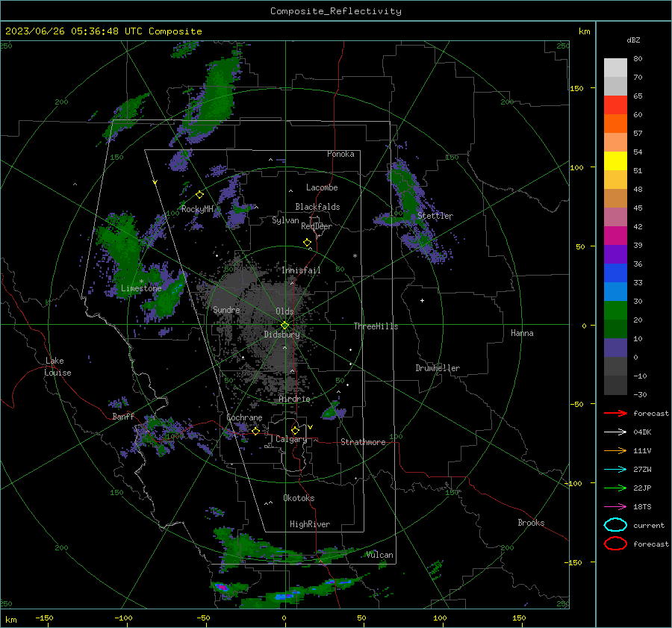
Task: Click the Lake Louise label
Action: (57, 367)
